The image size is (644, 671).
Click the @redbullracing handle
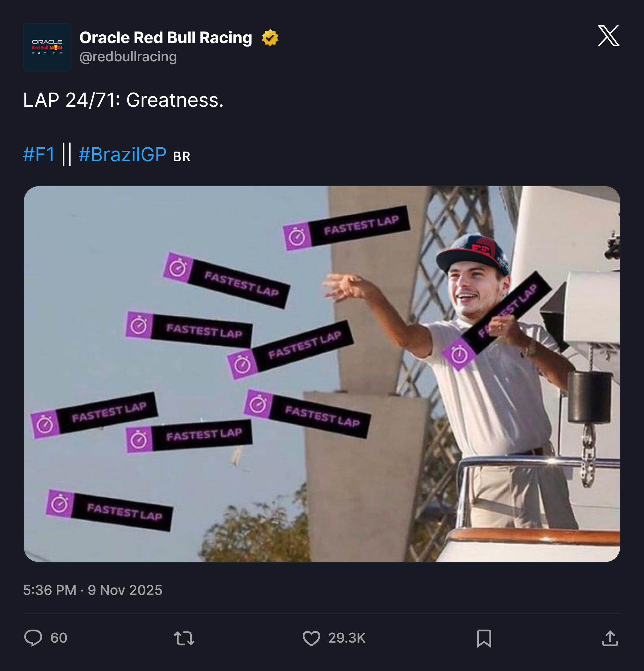128,57
